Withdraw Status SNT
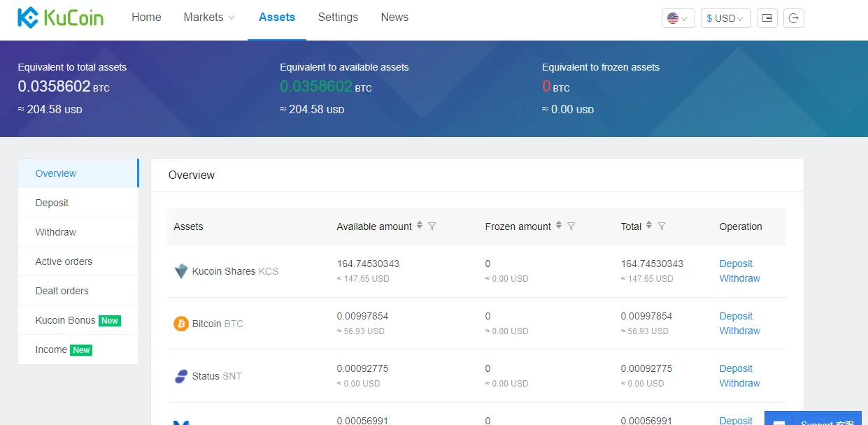 [x=740, y=383]
